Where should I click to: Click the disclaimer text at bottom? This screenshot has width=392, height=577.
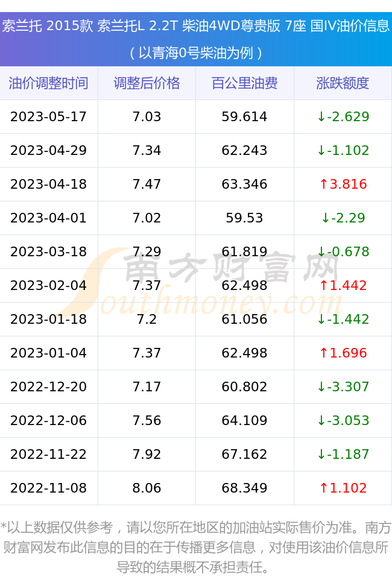(x=196, y=547)
